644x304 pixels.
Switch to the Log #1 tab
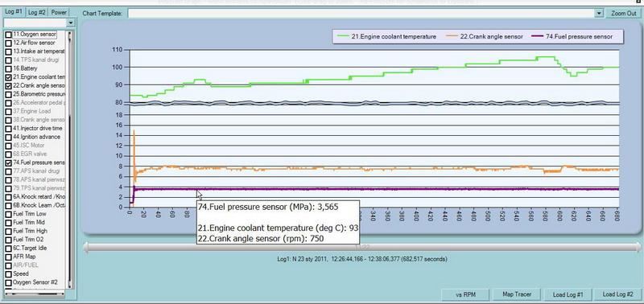(x=14, y=11)
